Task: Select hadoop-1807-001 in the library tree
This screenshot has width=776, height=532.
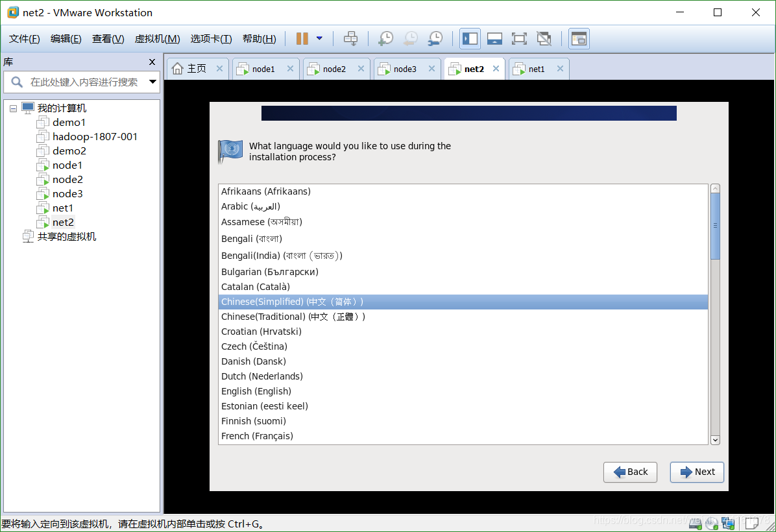Action: 95,137
